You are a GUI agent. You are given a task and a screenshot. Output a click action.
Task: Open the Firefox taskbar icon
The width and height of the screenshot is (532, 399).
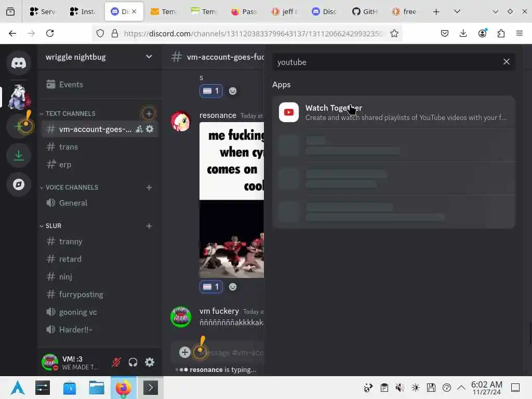click(x=124, y=388)
